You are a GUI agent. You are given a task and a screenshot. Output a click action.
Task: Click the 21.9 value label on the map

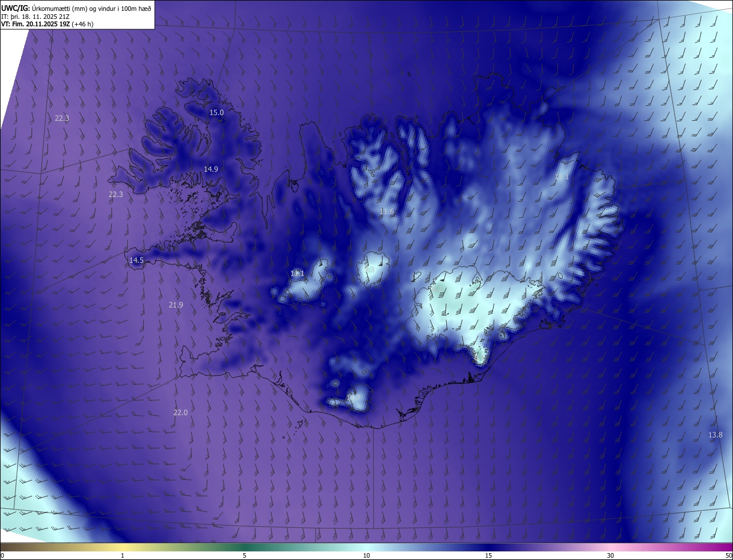[x=176, y=305]
